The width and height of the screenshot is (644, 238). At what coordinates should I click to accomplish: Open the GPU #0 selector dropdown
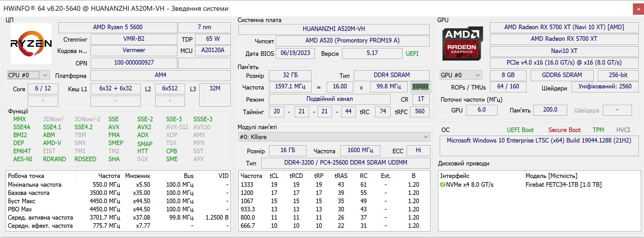[x=461, y=75]
